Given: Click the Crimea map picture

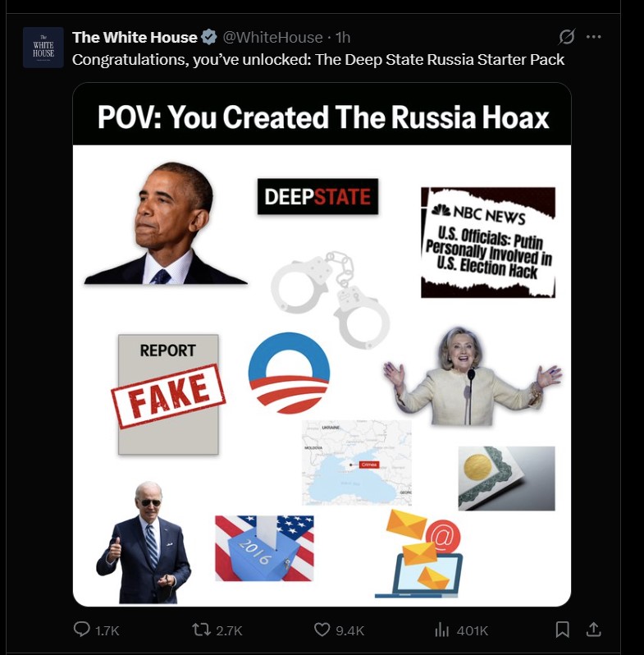Looking at the screenshot, I should 357,463.
